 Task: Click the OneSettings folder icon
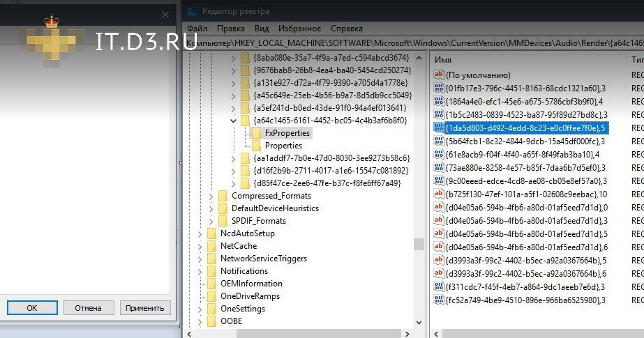coord(212,309)
